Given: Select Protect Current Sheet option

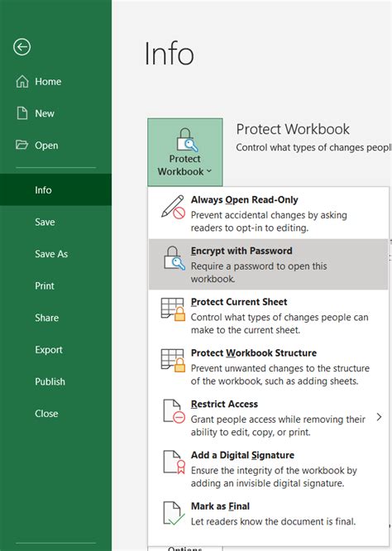Looking at the screenshot, I should 268,315.
